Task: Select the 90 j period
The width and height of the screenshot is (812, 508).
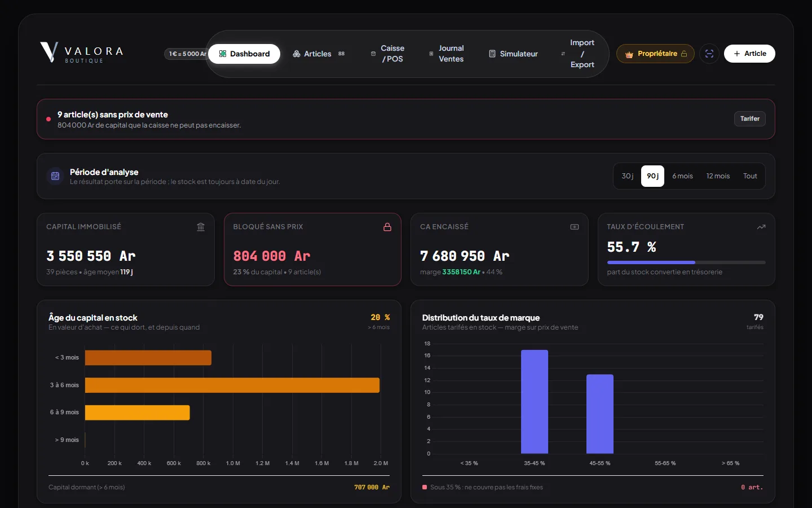Action: [652, 176]
